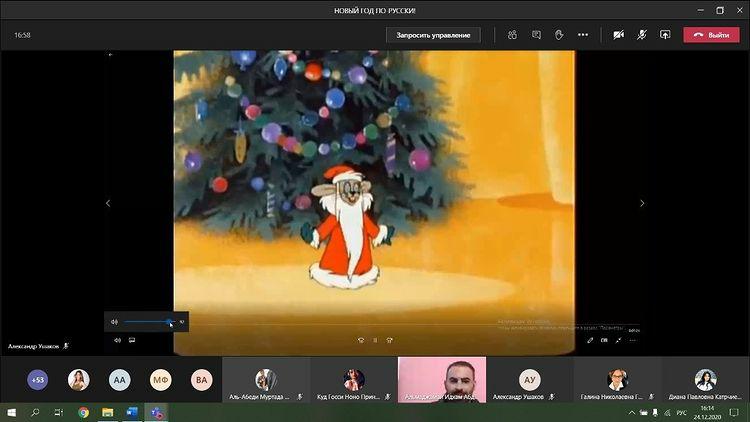Click the red Выйти leave button
The image size is (750, 422).
pyautogui.click(x=711, y=35)
